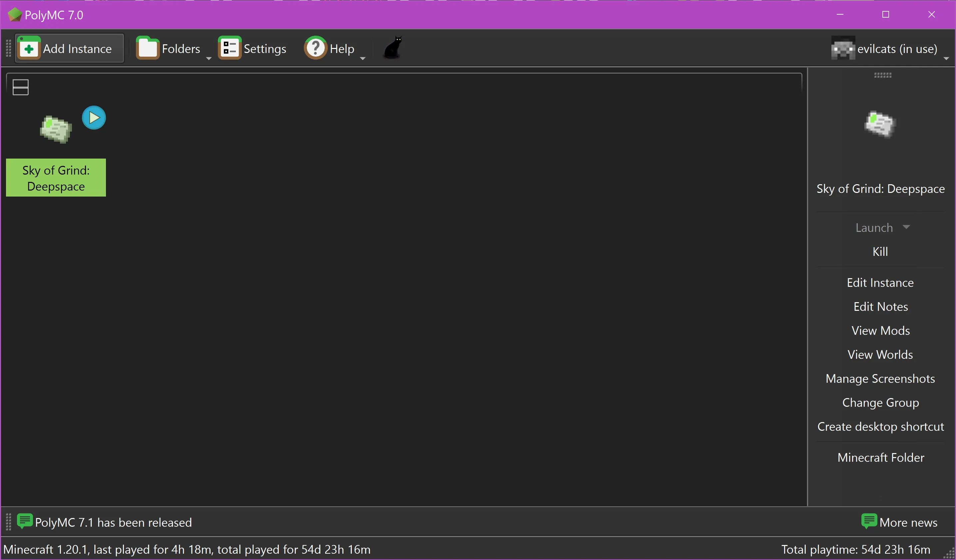Collapse the instance group toggle icon
The height and width of the screenshot is (560, 956).
21,87
